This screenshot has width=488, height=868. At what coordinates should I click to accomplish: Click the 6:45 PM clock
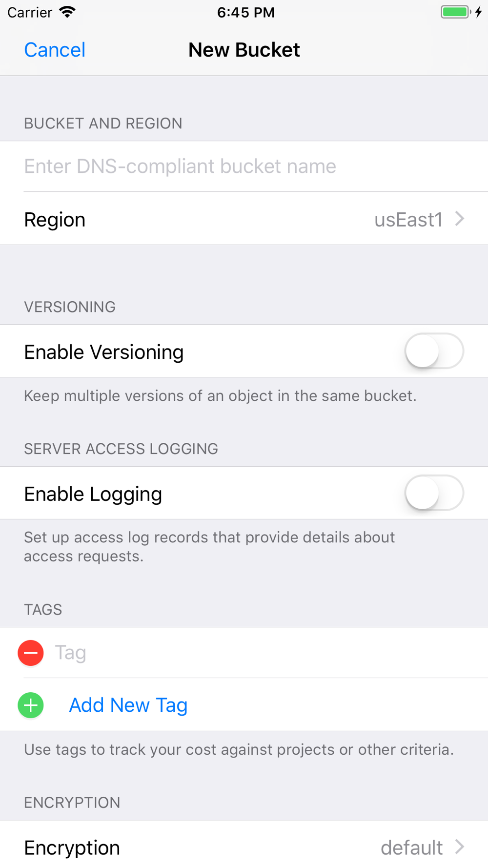[x=246, y=12]
